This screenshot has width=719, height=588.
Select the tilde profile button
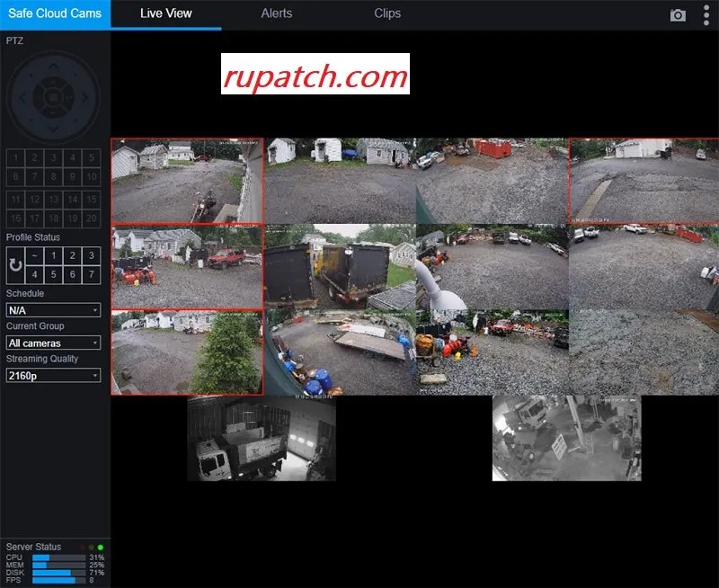click(33, 255)
